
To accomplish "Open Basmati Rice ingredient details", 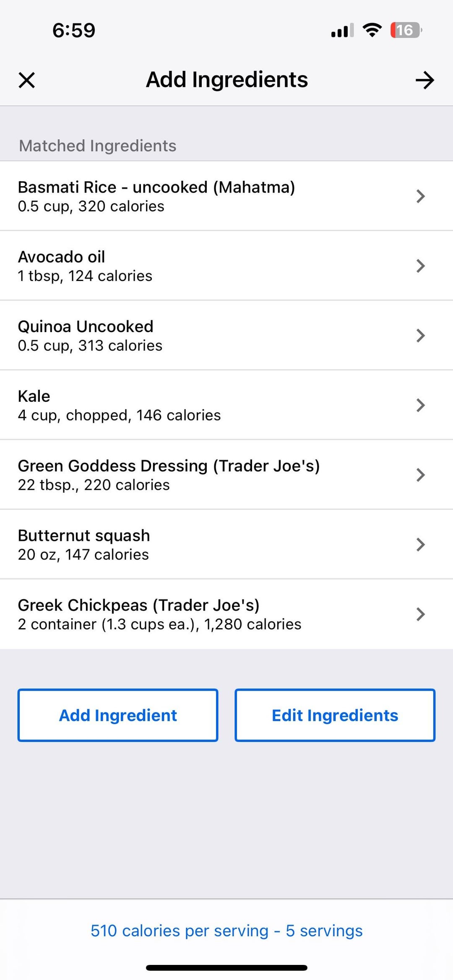I will point(156,196).
